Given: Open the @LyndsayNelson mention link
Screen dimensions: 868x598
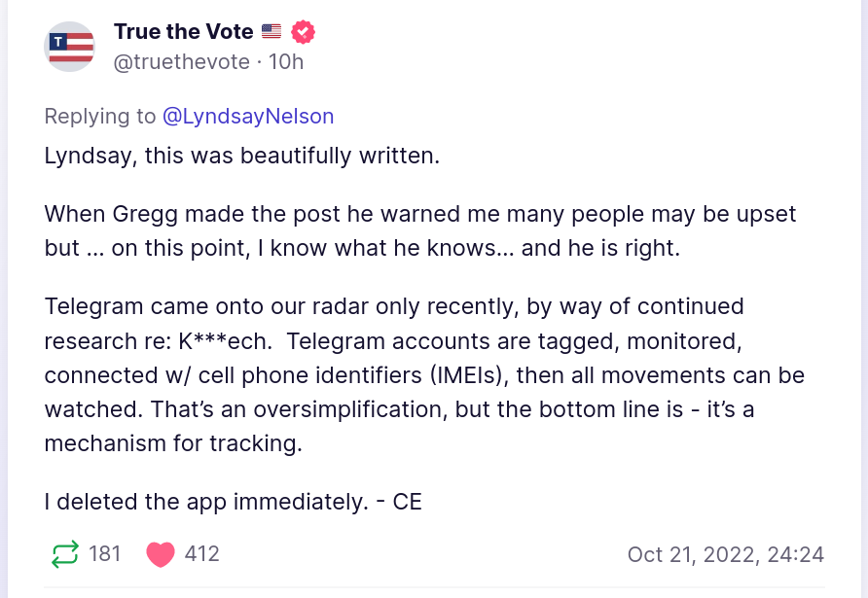Looking at the screenshot, I should (248, 117).
